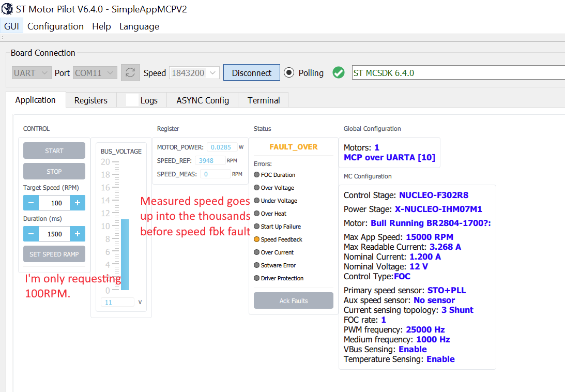Click the ST Motor Pilot logo in the titlebar
The height and width of the screenshot is (392, 565).
[7, 9]
